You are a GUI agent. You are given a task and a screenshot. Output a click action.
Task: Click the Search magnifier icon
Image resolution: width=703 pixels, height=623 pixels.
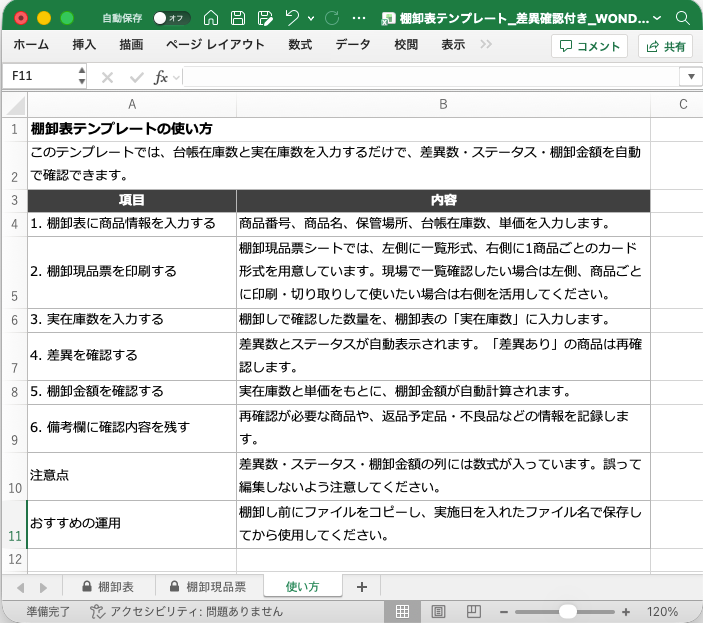click(682, 18)
